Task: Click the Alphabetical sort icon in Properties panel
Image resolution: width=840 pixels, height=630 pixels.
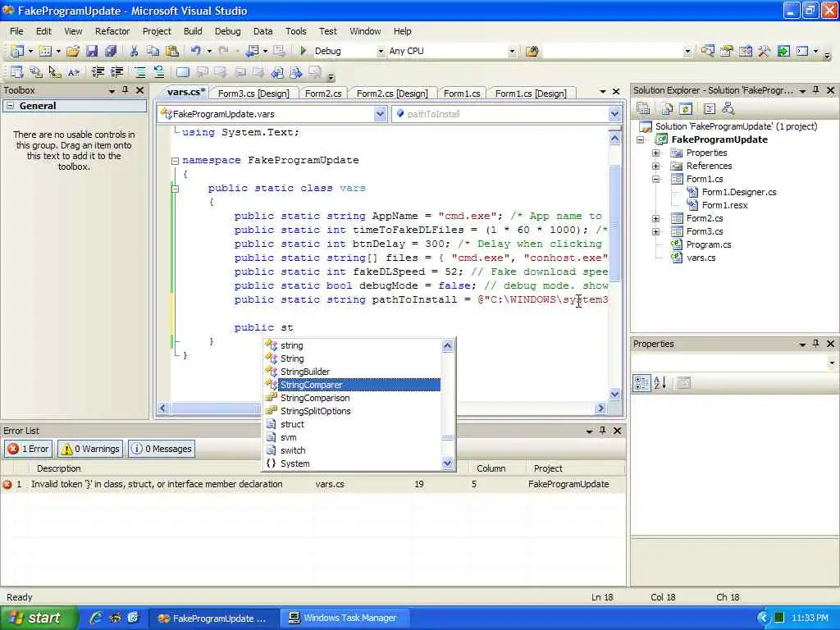Action: tap(660, 383)
